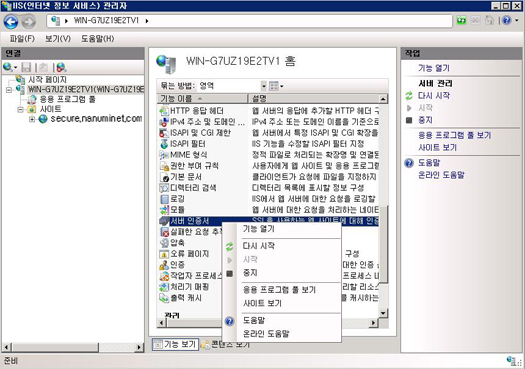The image size is (525, 369).
Task: Select the 기본 문서 feature icon
Action: click(x=164, y=177)
